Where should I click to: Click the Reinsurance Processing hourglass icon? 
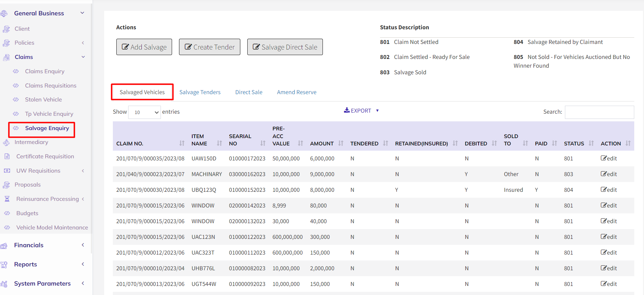click(7, 199)
